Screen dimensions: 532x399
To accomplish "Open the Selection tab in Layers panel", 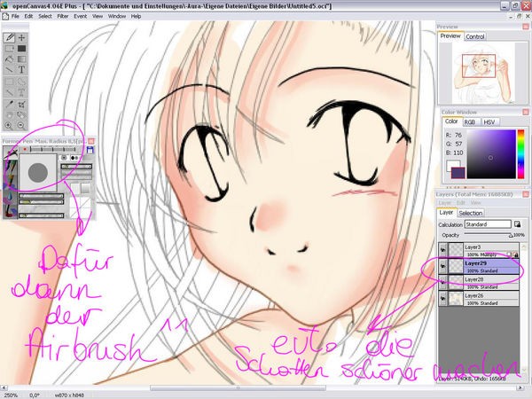I will (471, 213).
